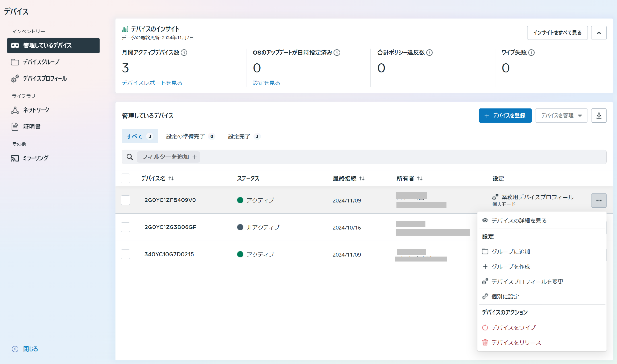
Task: Click フィルターを追加 to add a filter
Action: click(169, 157)
